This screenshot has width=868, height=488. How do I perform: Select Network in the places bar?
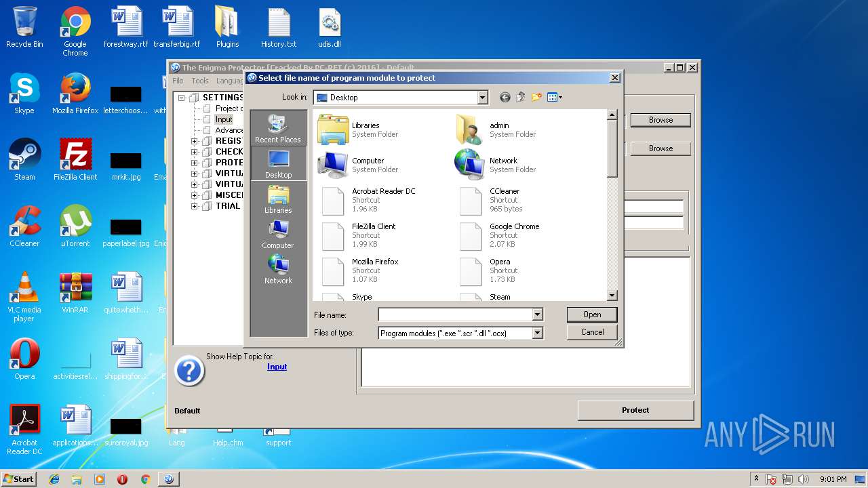(278, 269)
